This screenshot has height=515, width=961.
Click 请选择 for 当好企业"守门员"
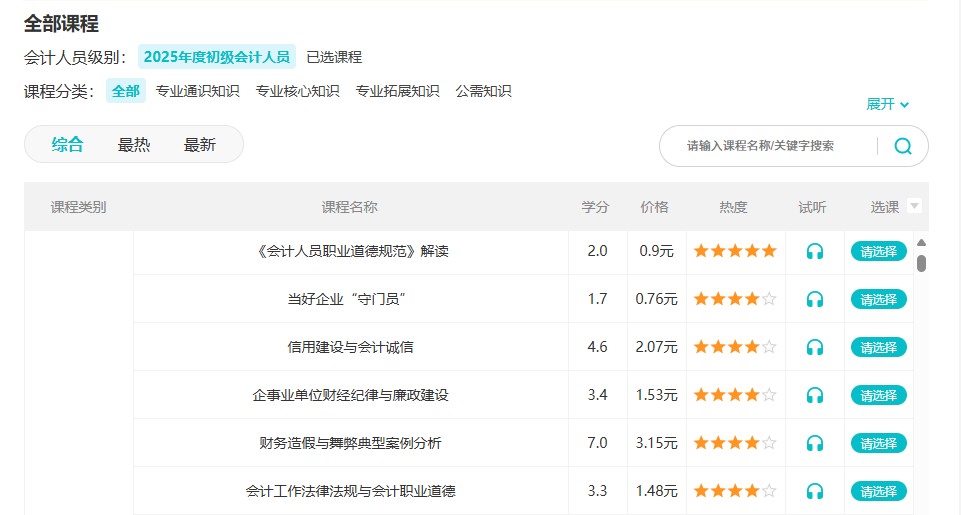point(878,299)
